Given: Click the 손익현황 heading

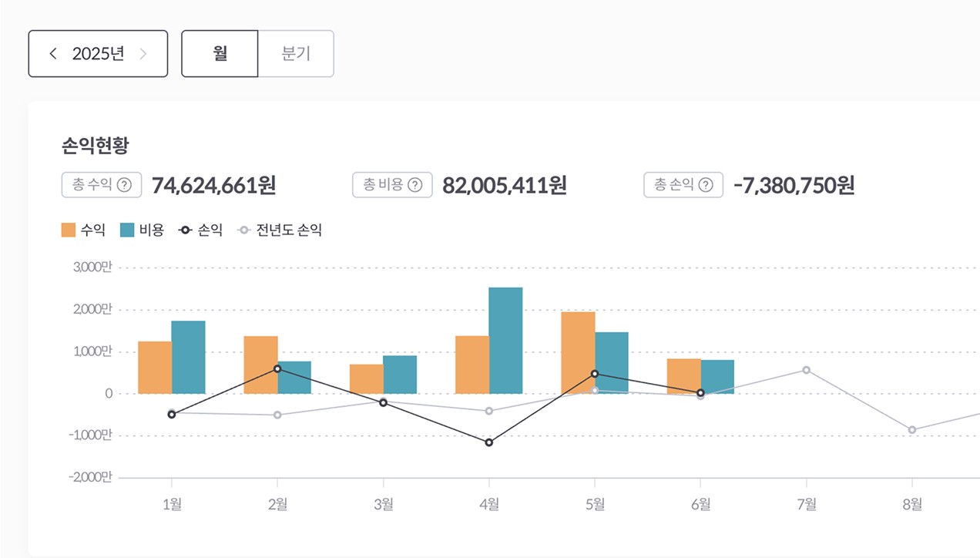Looking at the screenshot, I should (x=94, y=146).
